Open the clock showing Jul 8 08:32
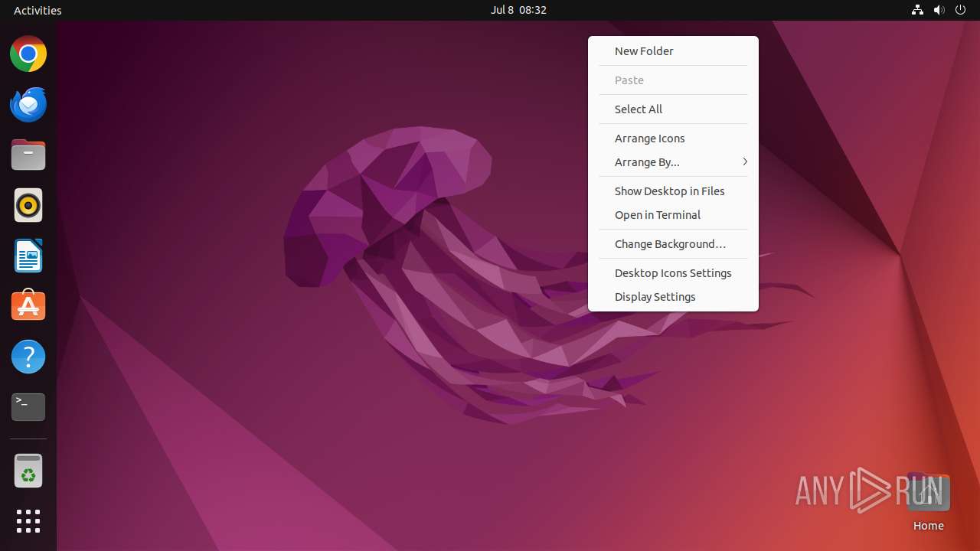The image size is (980, 551). point(518,10)
